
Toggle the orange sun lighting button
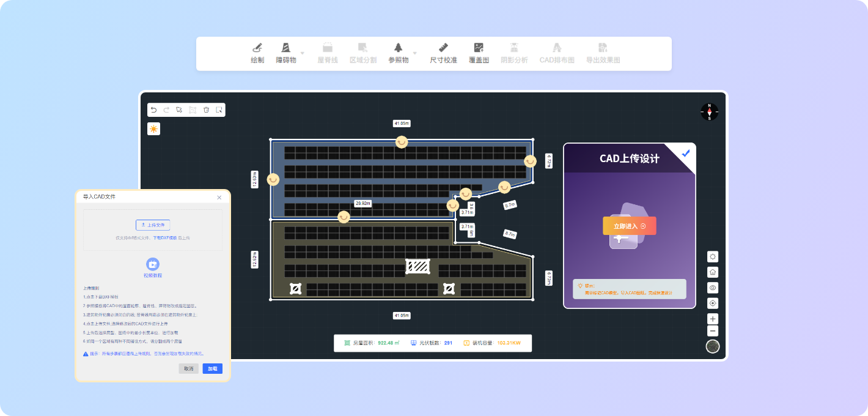coord(153,129)
